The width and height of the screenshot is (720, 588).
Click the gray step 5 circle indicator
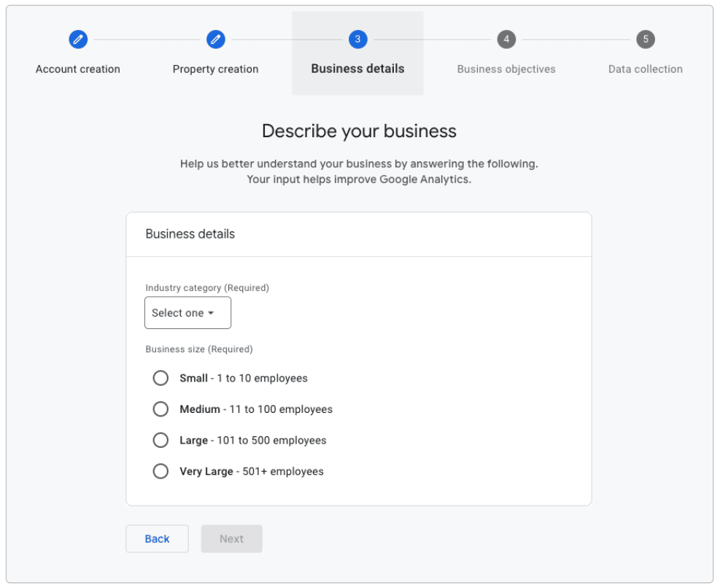[x=645, y=39]
